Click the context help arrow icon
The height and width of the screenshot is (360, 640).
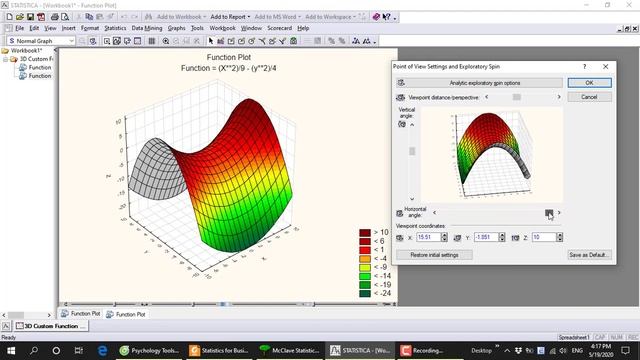386,17
